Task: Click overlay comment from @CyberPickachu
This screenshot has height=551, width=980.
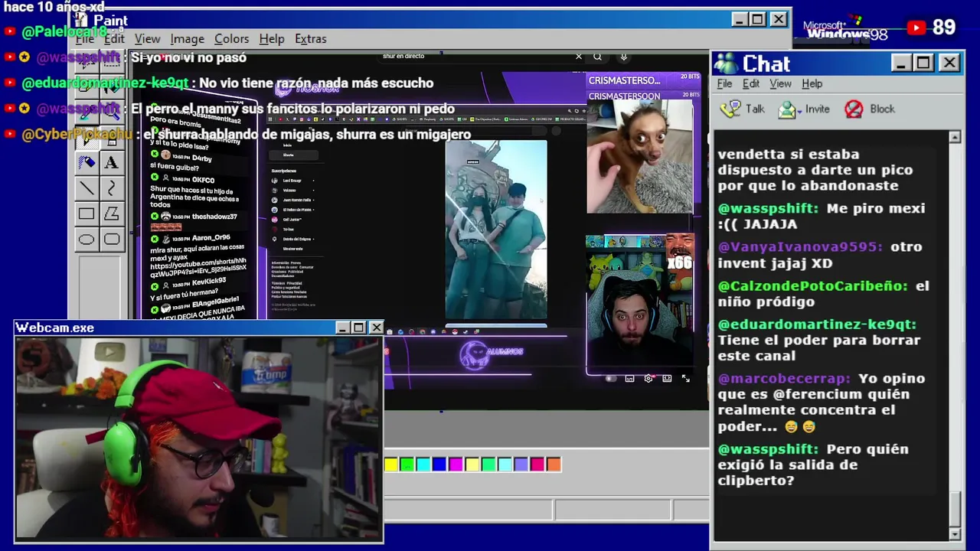Action: coord(247,135)
